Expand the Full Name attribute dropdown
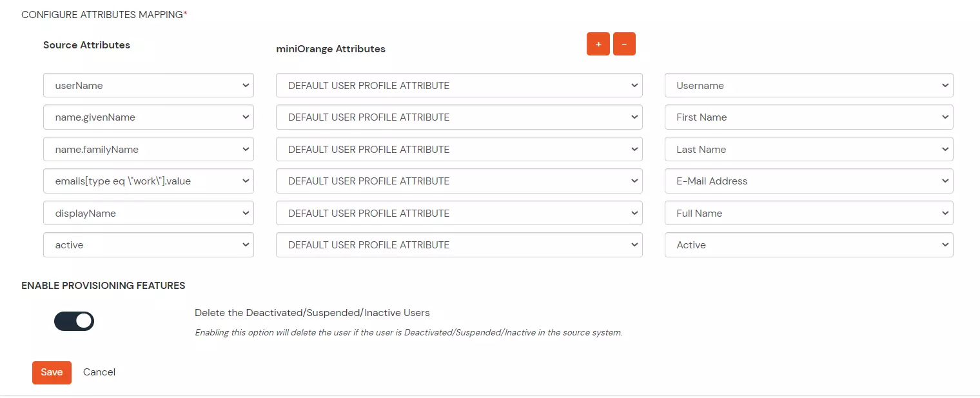The width and height of the screenshot is (980, 398). [808, 213]
